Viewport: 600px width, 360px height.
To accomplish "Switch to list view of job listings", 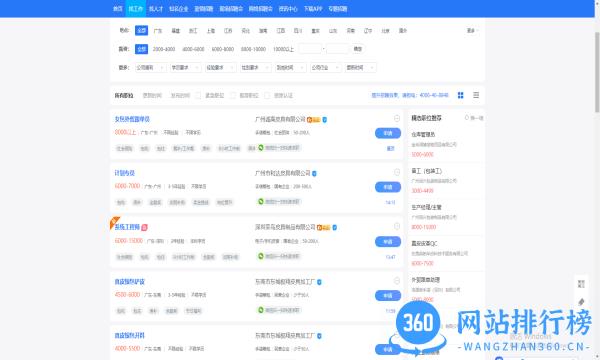I will (x=476, y=95).
